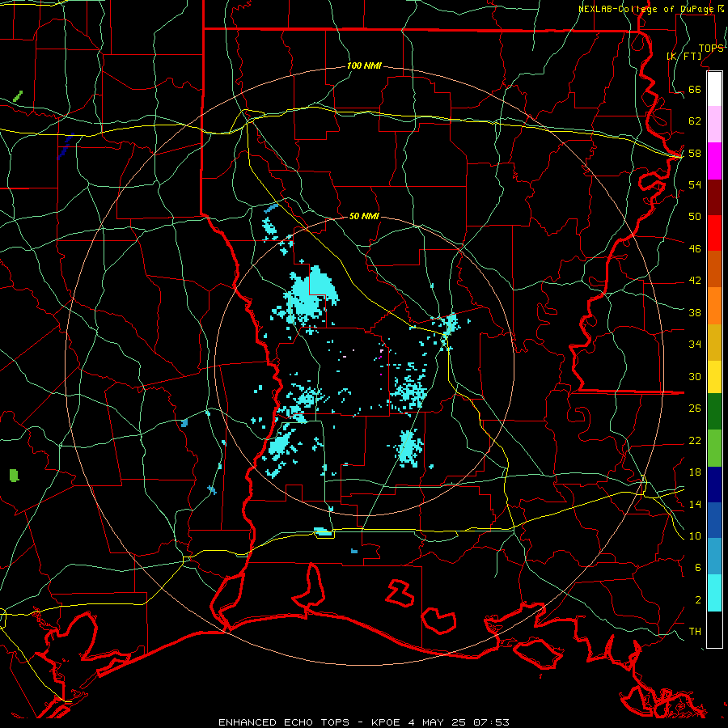Image resolution: width=728 pixels, height=728 pixels.
Task: Click the small magenta echo pixels near radar center
Action: pyautogui.click(x=380, y=358)
